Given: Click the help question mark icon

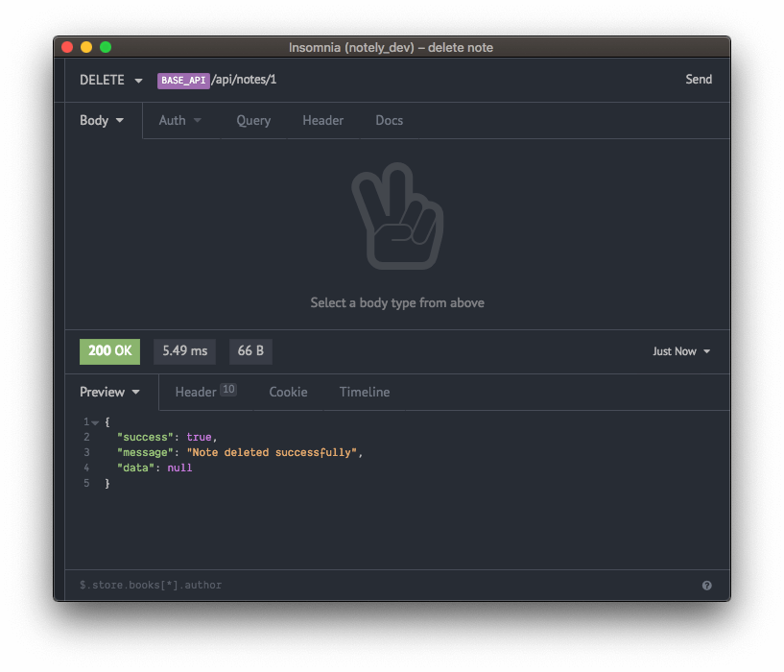Looking at the screenshot, I should [x=707, y=586].
